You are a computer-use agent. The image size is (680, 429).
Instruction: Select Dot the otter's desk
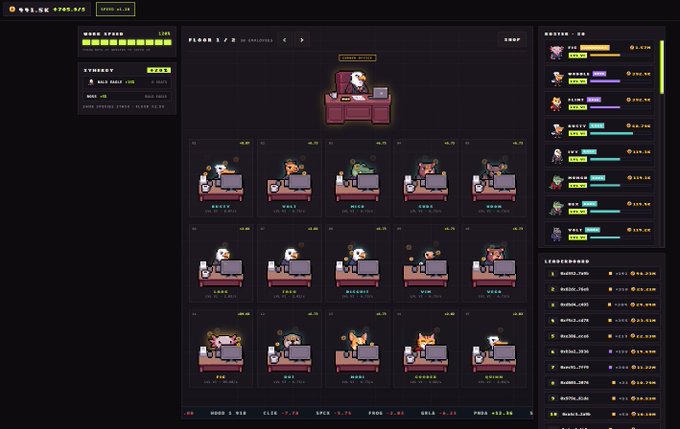coord(289,348)
